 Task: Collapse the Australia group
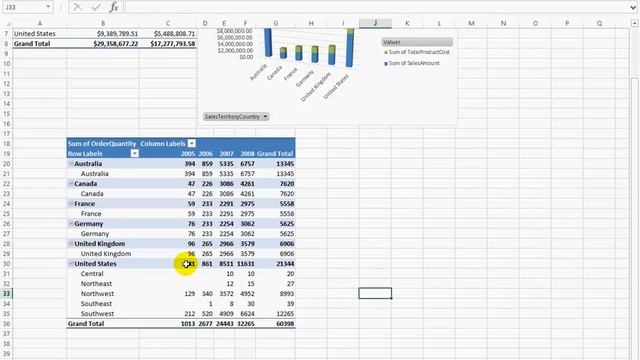(x=71, y=163)
